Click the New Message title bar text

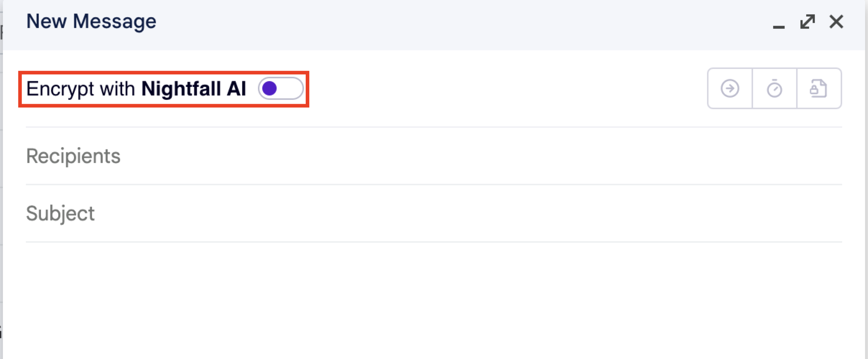click(x=91, y=22)
